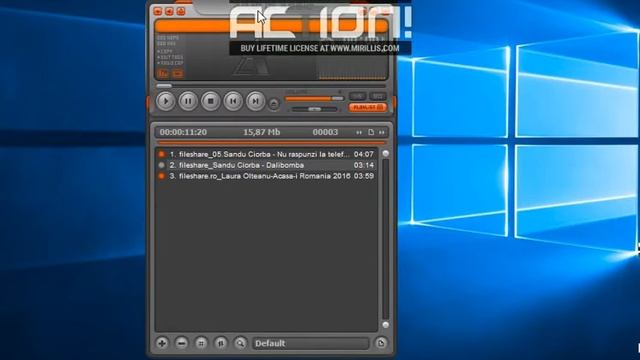Click the first orange top-left corner button

tap(158, 11)
